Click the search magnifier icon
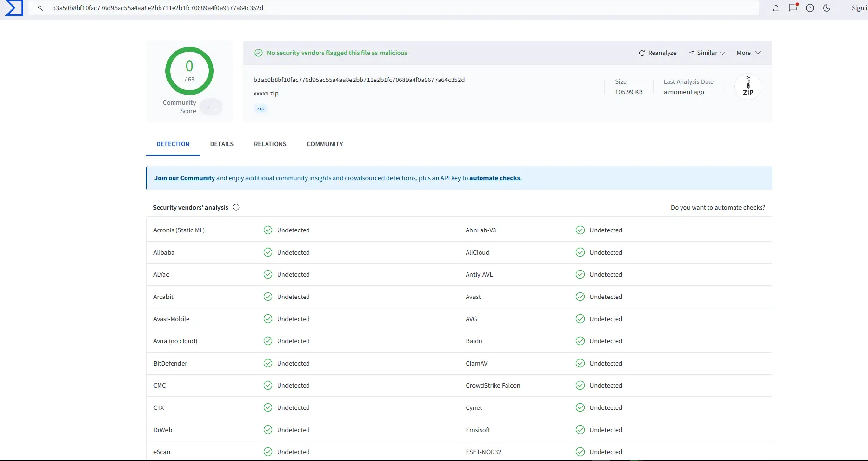Image resolution: width=868 pixels, height=461 pixels. click(40, 8)
